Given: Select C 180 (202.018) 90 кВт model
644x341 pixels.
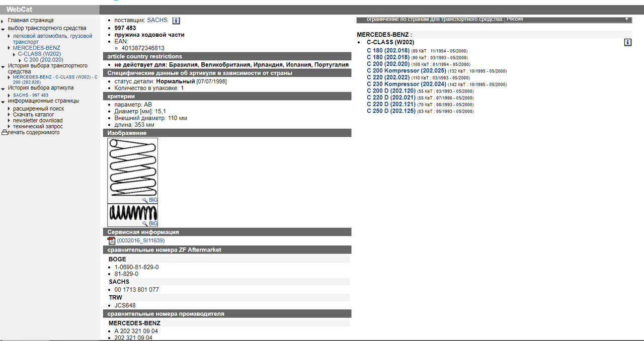Looking at the screenshot, I should pos(388,57).
